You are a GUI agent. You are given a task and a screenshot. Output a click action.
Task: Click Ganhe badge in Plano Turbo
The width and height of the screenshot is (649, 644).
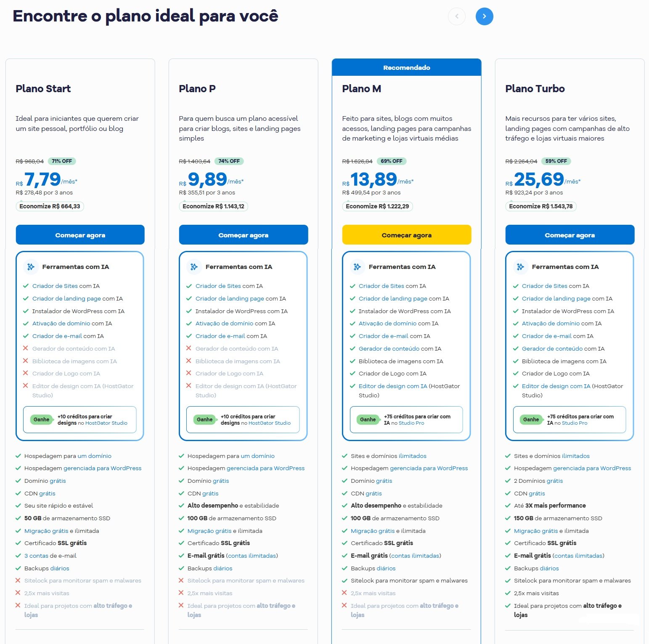coord(531,420)
